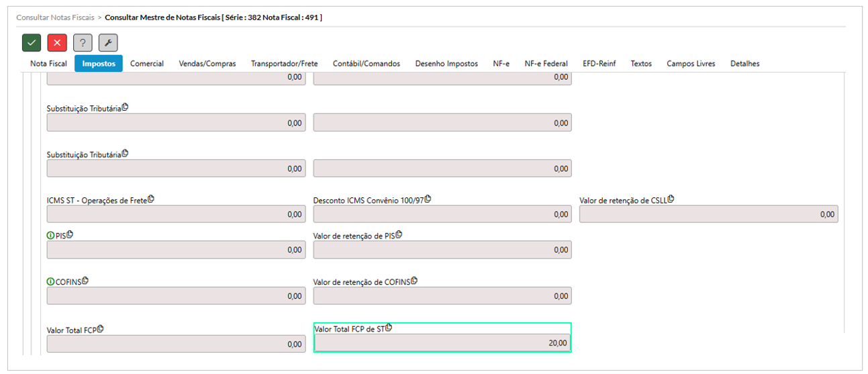Go to the Campos Livres tab
Image resolution: width=868 pixels, height=374 pixels.
[691, 64]
